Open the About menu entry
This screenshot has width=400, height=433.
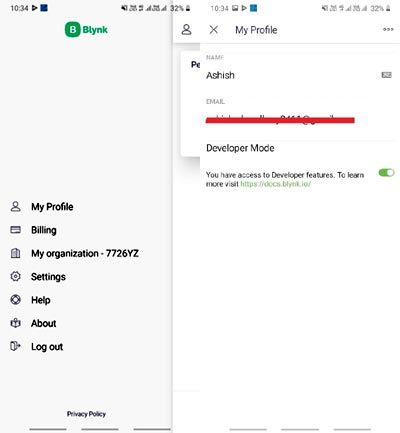point(44,323)
